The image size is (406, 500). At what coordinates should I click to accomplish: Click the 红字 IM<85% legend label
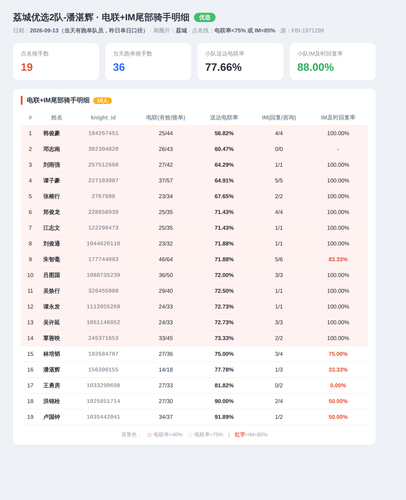point(251,435)
